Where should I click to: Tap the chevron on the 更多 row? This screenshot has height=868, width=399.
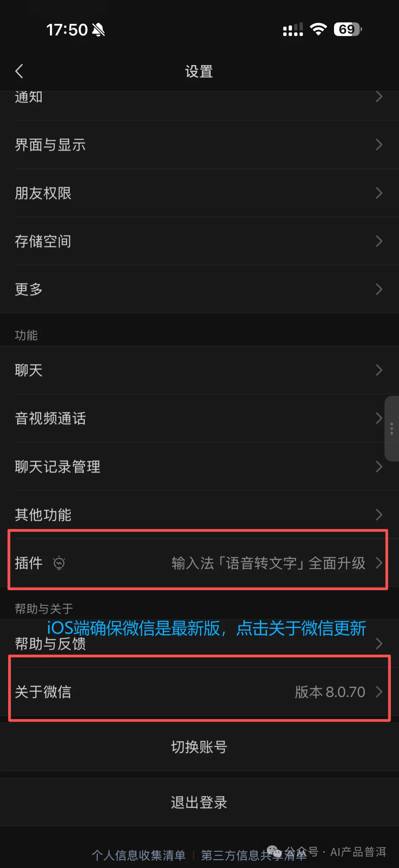379,289
